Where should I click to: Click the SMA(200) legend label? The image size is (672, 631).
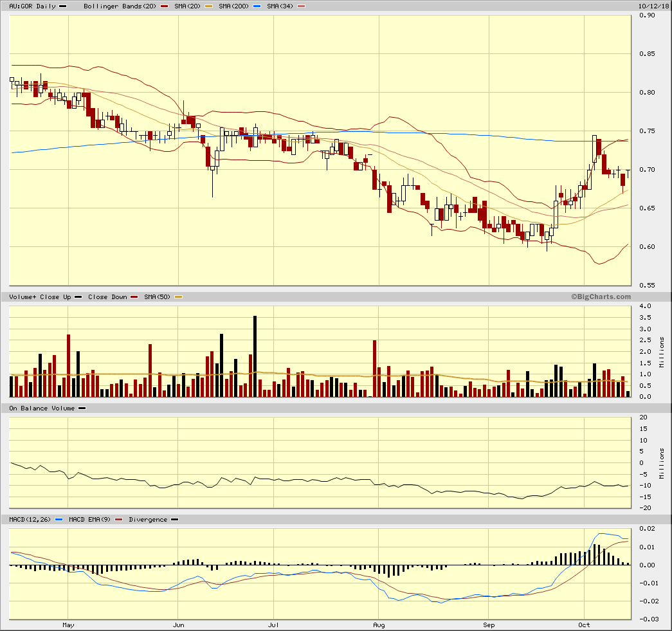[x=233, y=6]
